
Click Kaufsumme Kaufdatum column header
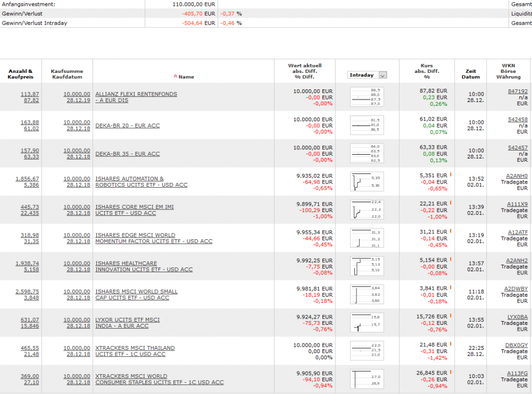pyautogui.click(x=67, y=74)
